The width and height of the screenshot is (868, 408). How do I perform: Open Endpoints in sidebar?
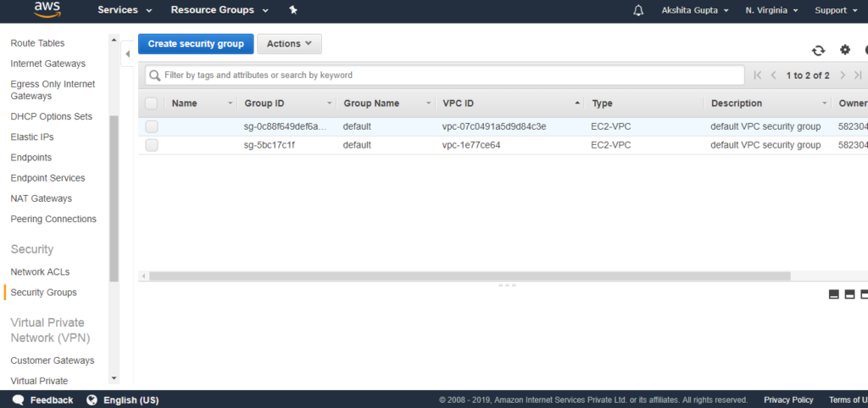click(x=31, y=158)
